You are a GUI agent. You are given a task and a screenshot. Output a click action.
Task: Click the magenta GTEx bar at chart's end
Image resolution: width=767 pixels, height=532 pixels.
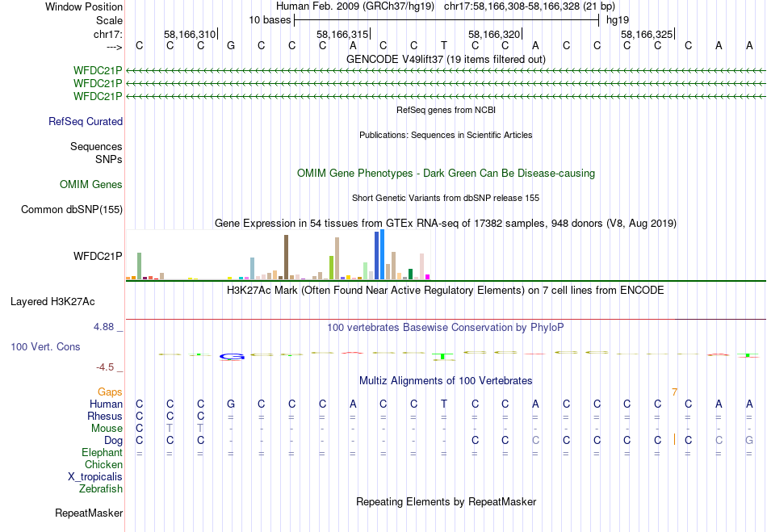tap(428, 277)
